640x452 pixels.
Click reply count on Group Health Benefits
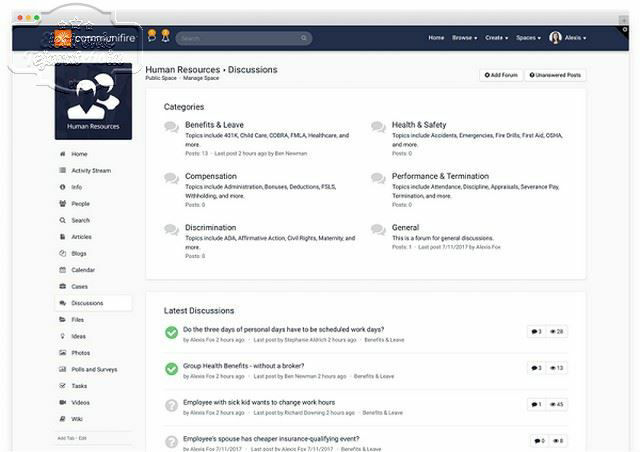tap(536, 368)
